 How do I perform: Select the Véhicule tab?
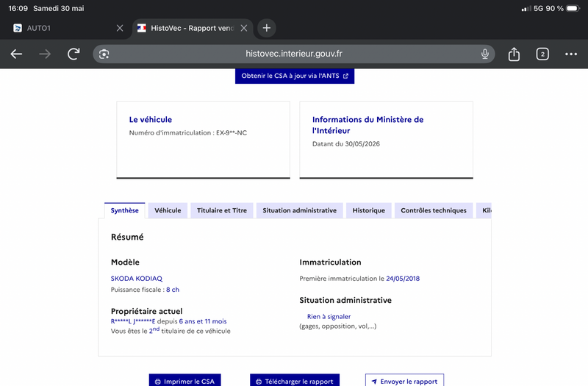pyautogui.click(x=168, y=210)
